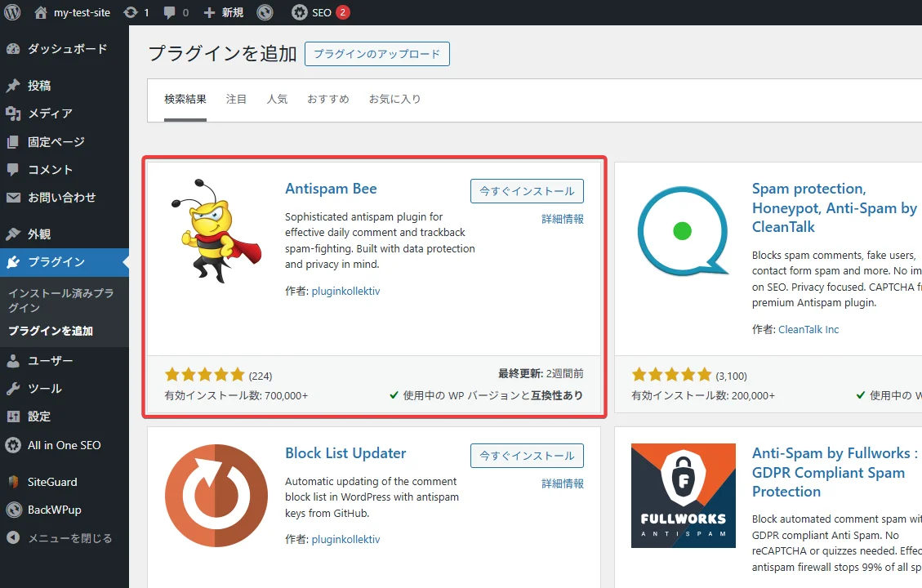Select the 検索結果 tab

tap(185, 100)
